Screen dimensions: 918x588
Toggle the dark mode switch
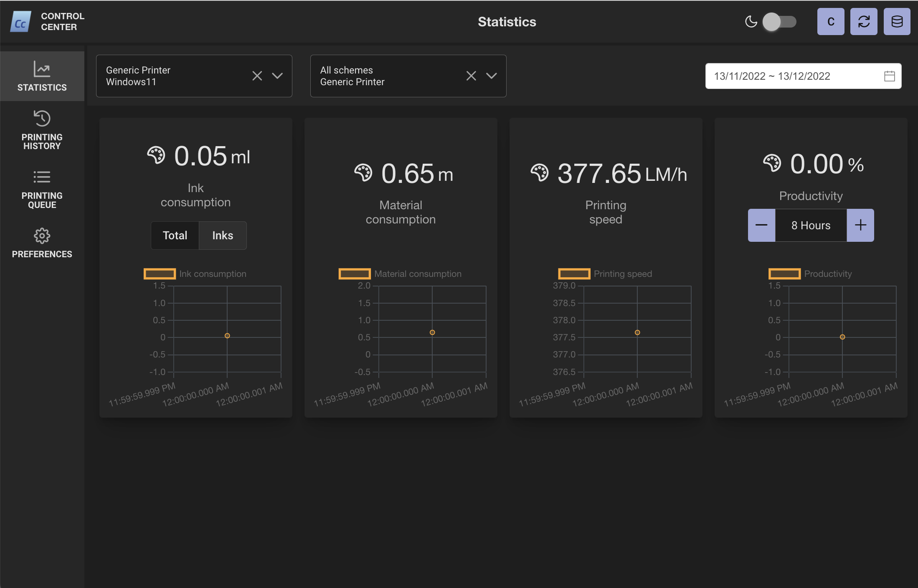[x=779, y=22]
